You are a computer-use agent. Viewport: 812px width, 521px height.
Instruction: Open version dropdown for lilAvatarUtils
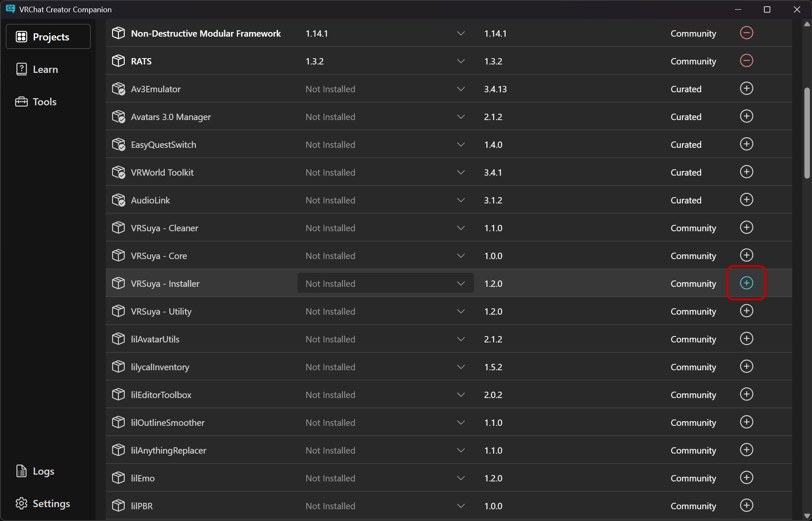pyautogui.click(x=386, y=339)
